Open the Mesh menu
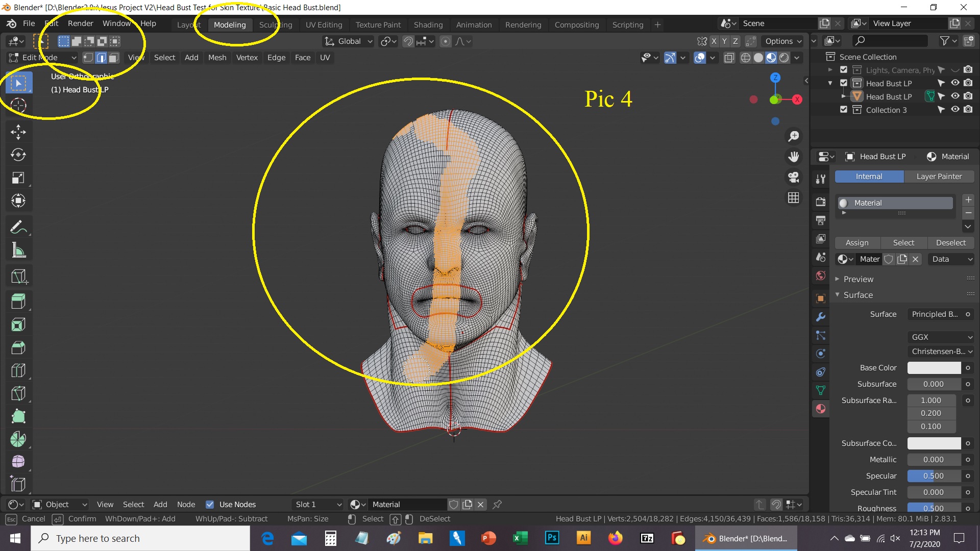Image resolution: width=980 pixels, height=551 pixels. click(x=217, y=58)
